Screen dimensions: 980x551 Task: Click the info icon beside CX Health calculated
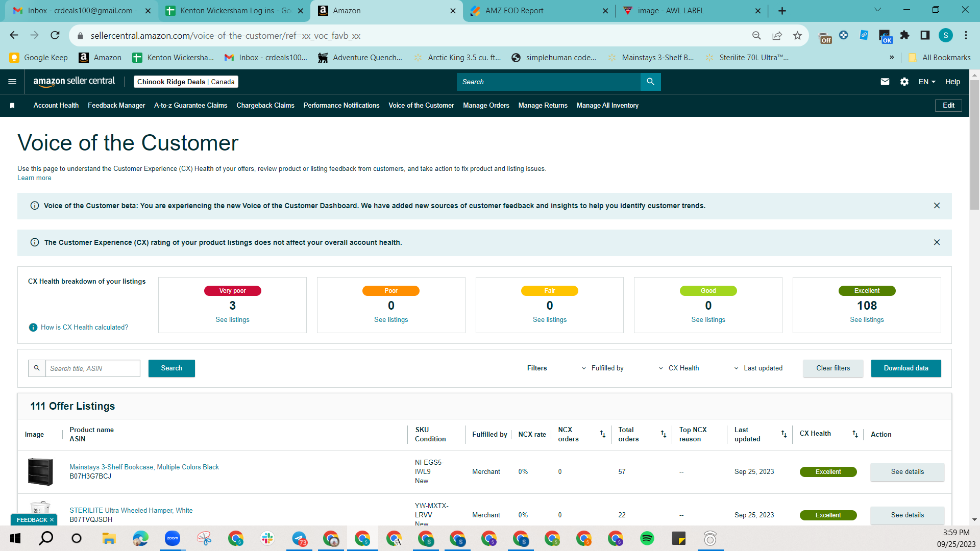33,328
